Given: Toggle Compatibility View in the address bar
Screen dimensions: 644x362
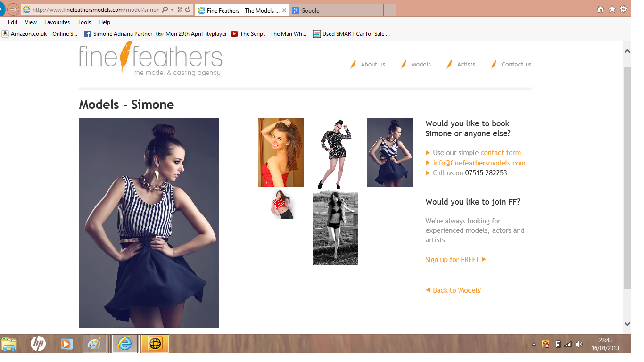Looking at the screenshot, I should pos(180,9).
